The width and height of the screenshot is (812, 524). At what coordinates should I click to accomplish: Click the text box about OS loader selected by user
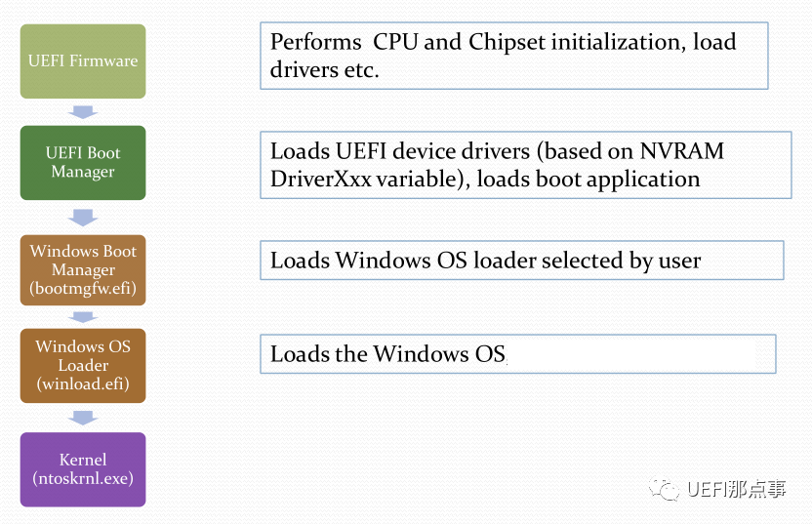(x=521, y=261)
